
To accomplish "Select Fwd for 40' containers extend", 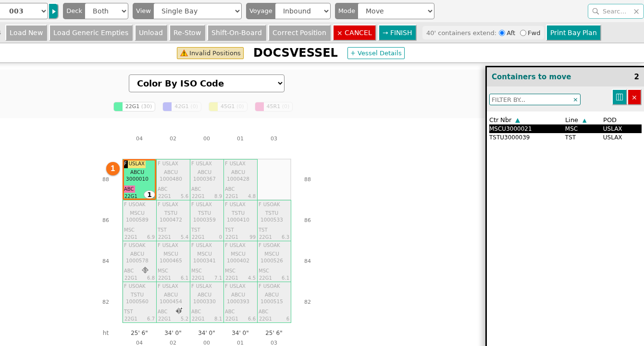I will 523,33.
